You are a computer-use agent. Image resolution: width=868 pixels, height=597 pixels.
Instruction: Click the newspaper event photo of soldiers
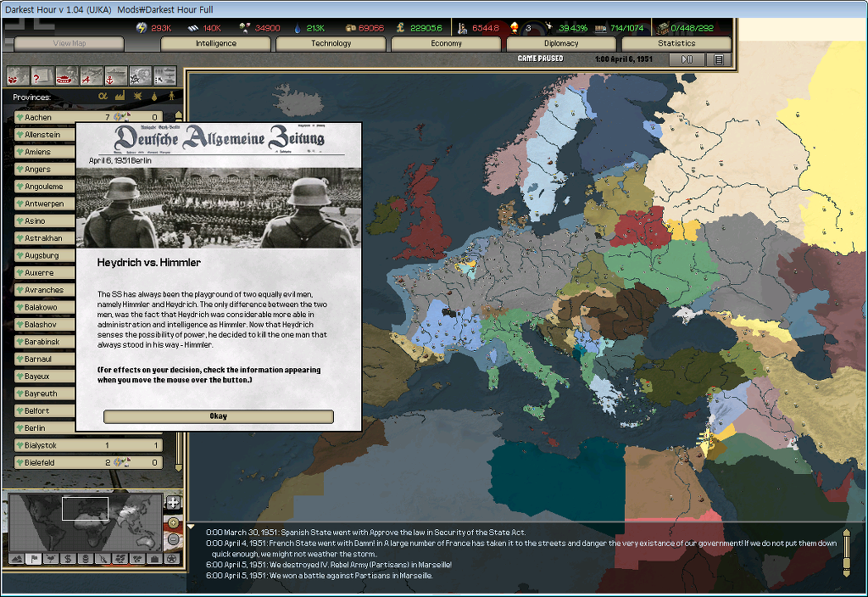[x=219, y=208]
